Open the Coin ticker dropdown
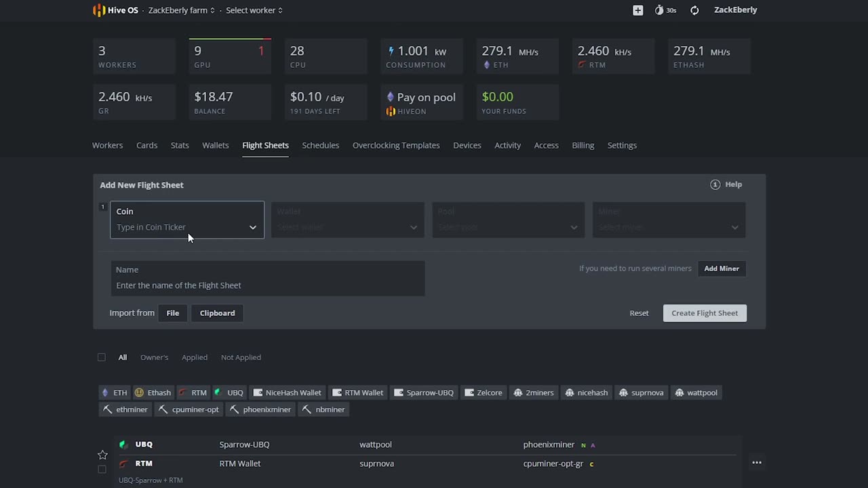868x488 pixels. (x=187, y=220)
